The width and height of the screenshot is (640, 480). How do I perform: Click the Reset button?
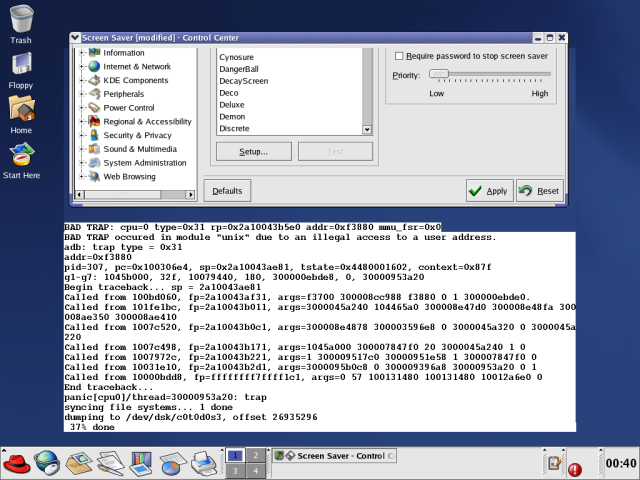click(x=540, y=191)
